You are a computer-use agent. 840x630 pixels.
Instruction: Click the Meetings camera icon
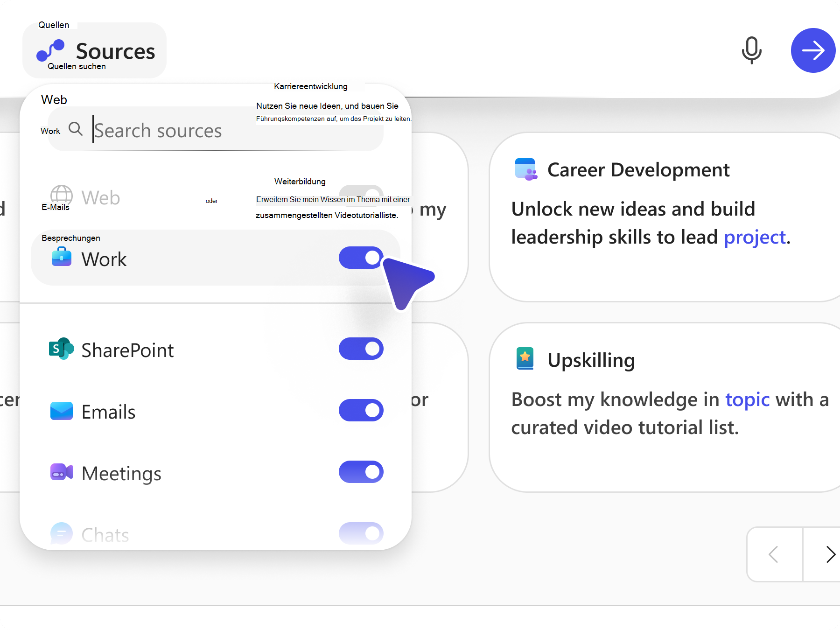pyautogui.click(x=62, y=472)
